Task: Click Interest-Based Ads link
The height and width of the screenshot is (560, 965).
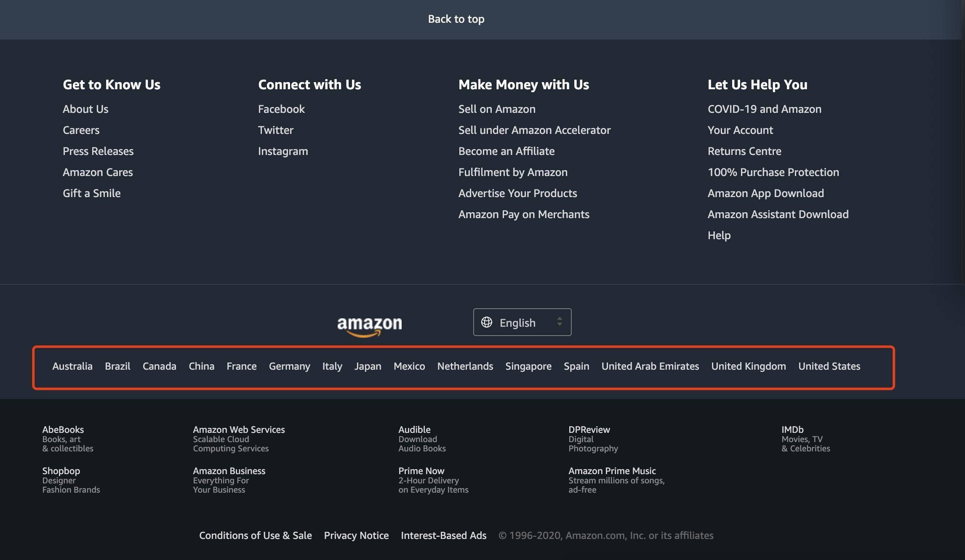Action: pyautogui.click(x=444, y=536)
